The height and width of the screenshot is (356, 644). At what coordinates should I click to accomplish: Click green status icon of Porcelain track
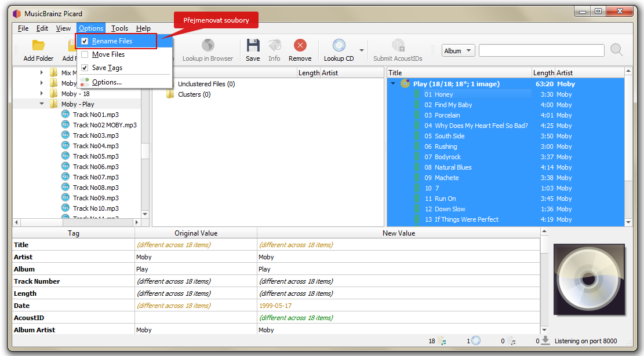[x=418, y=115]
